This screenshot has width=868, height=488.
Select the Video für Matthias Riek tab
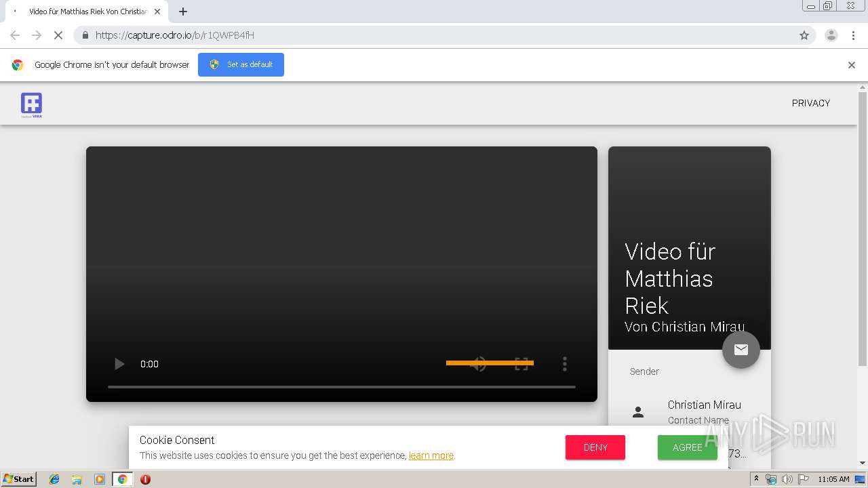pyautogui.click(x=86, y=12)
